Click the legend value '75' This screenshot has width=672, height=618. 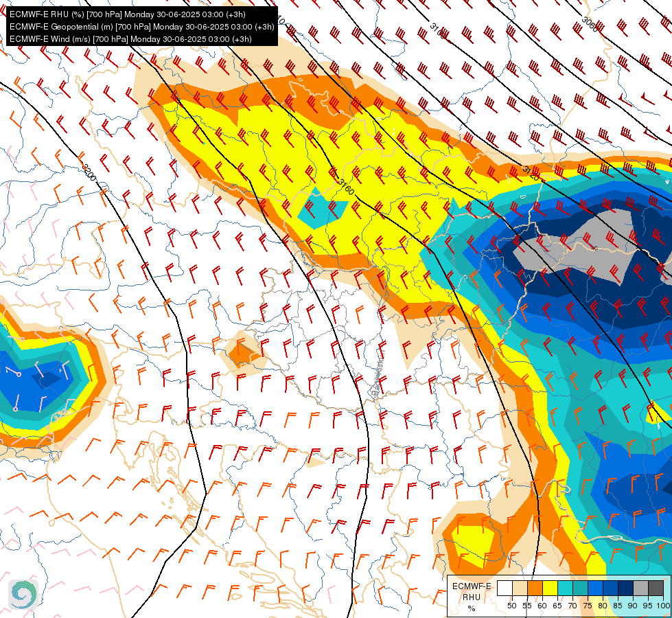(588, 606)
